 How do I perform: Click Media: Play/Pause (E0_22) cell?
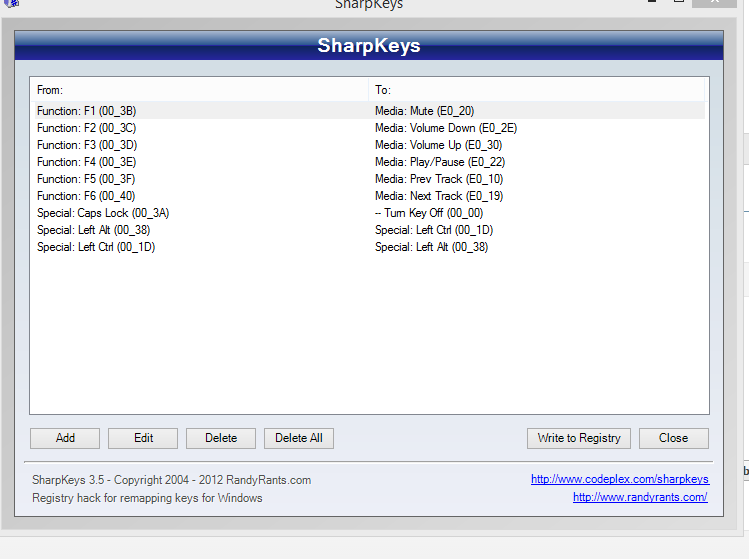(440, 162)
